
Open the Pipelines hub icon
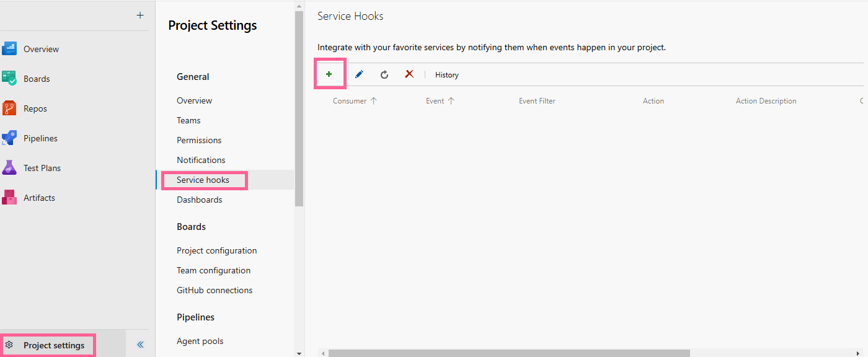coord(9,138)
